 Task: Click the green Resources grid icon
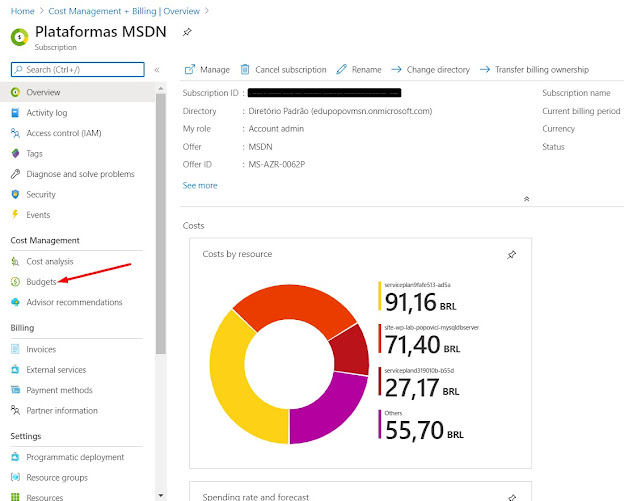click(15, 497)
